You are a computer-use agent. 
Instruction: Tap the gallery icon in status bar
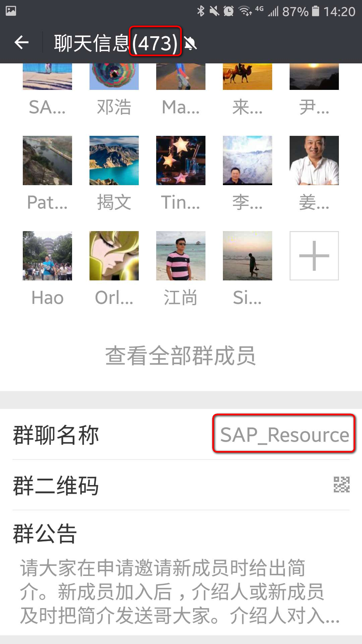[x=11, y=11]
